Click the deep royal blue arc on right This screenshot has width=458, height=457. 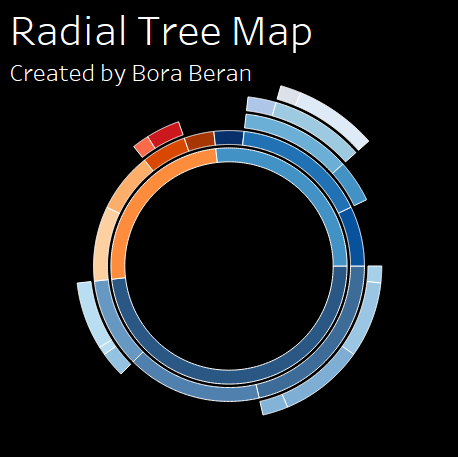[354, 237]
